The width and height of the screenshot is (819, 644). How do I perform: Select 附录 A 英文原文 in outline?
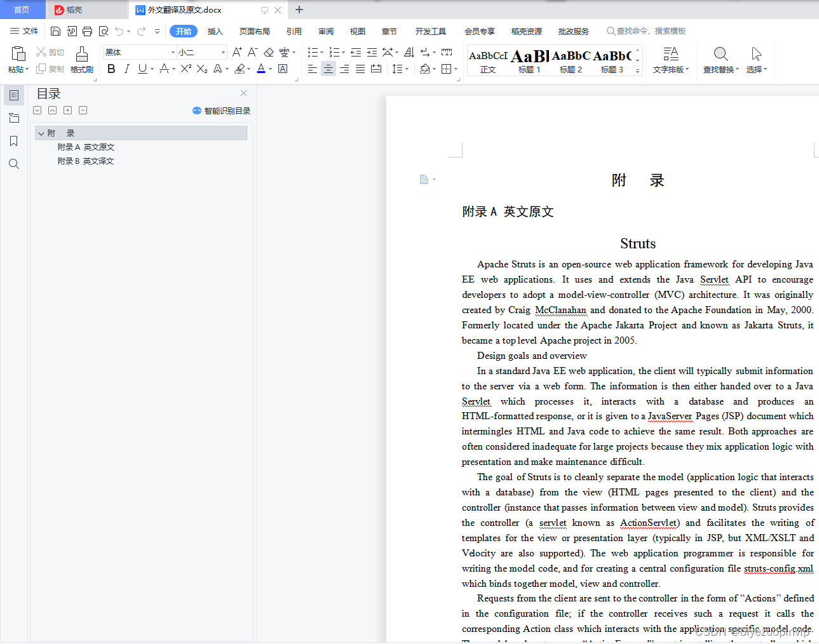click(x=86, y=147)
